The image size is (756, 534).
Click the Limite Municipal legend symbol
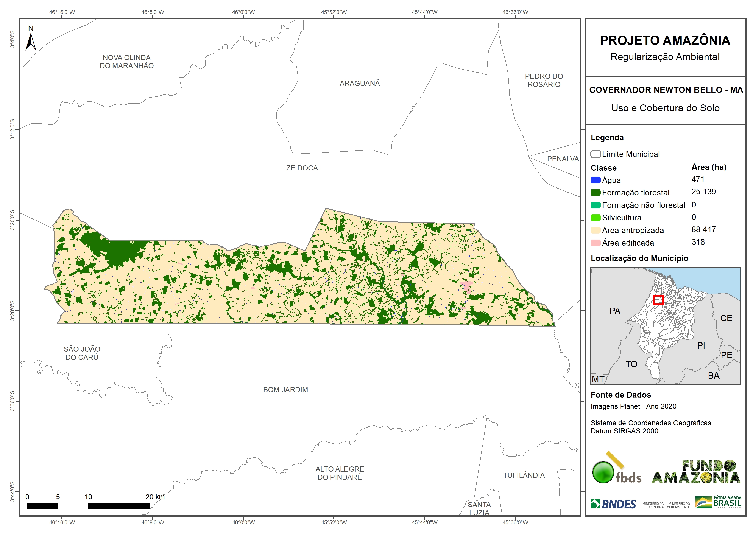pyautogui.click(x=595, y=154)
